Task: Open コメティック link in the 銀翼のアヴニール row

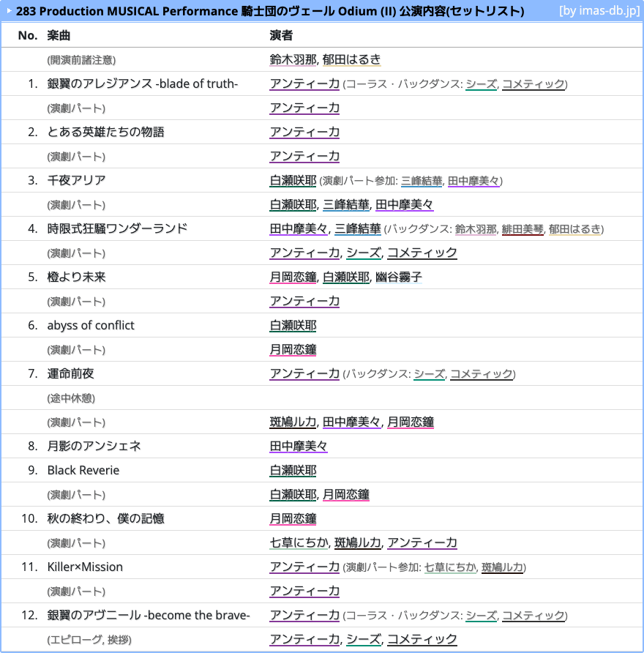Action: tap(533, 616)
